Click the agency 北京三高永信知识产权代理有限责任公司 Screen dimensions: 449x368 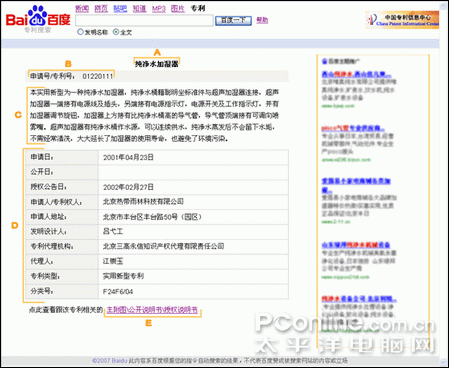pyautogui.click(x=163, y=246)
